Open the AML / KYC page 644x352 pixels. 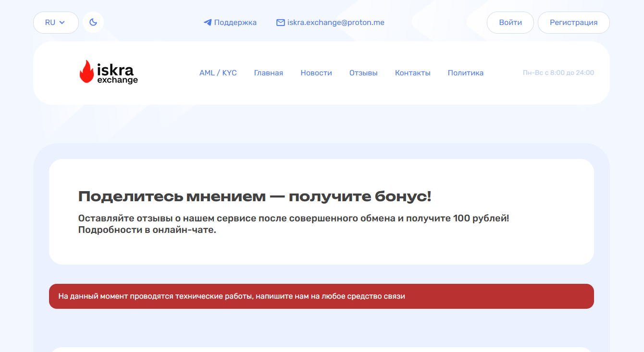tap(218, 73)
